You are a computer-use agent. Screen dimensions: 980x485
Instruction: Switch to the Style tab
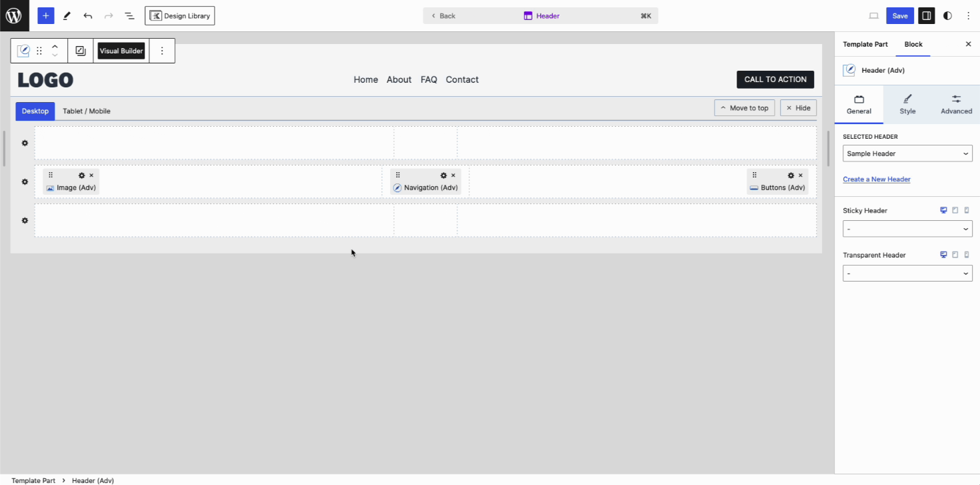point(907,104)
